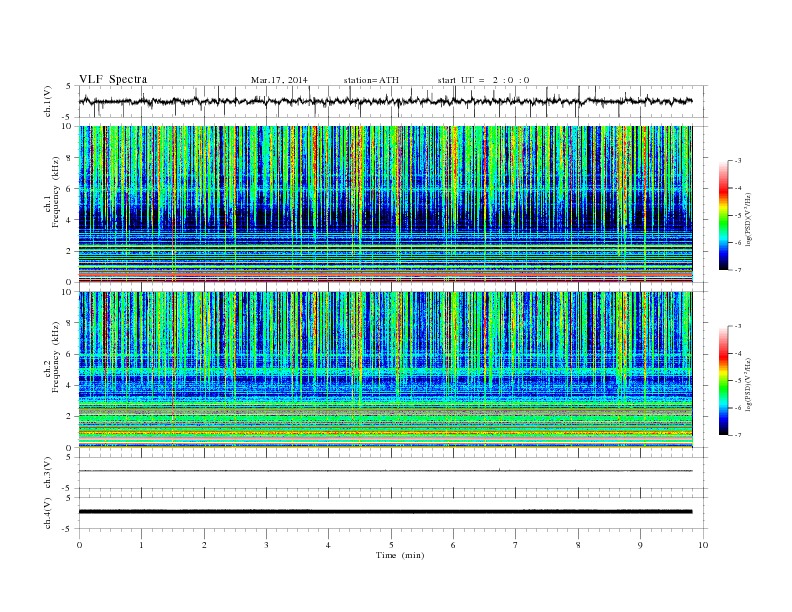
Task: Click the ch.2 spectrogram color scale bar
Action: coord(723,380)
